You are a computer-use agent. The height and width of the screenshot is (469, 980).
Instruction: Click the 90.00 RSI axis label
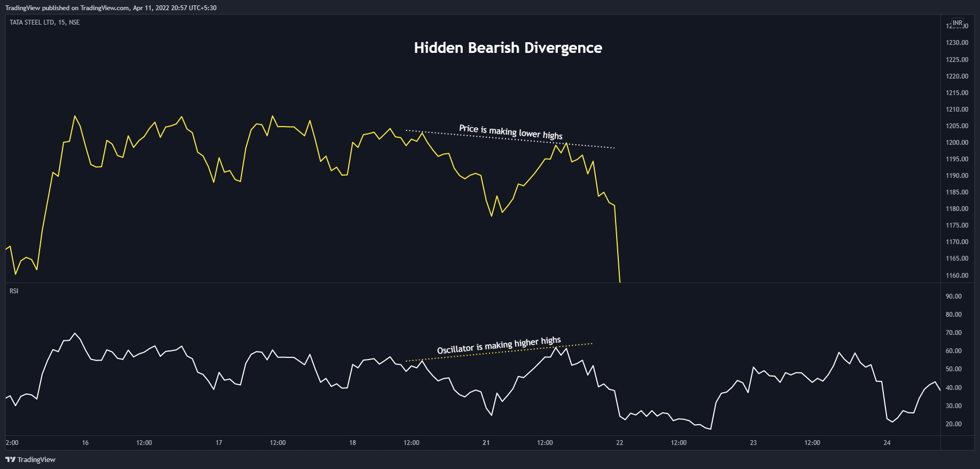click(954, 296)
